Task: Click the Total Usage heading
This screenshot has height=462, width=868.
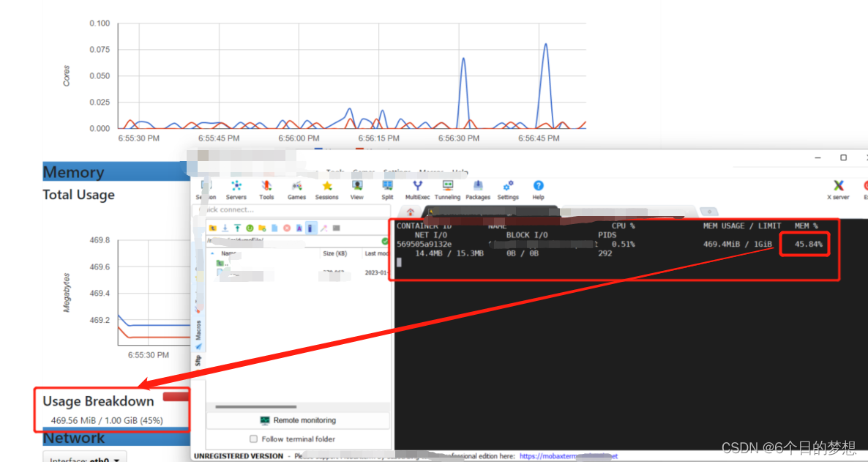Action: point(78,195)
